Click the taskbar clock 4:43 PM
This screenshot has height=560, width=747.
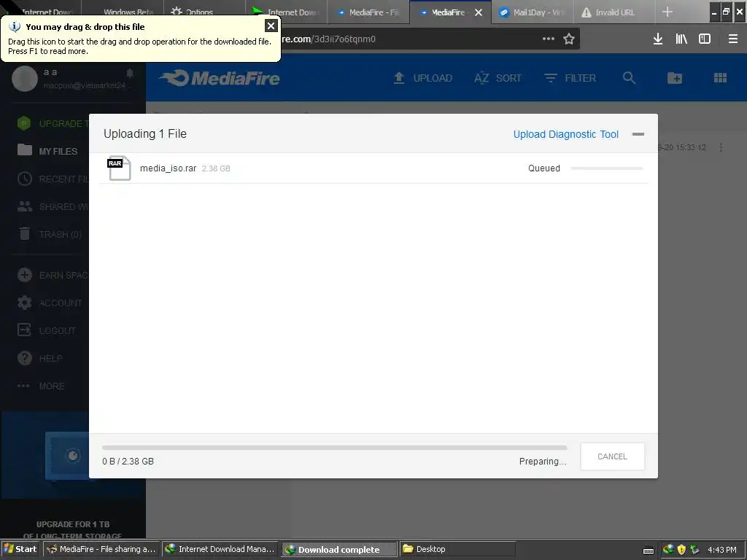(x=721, y=550)
